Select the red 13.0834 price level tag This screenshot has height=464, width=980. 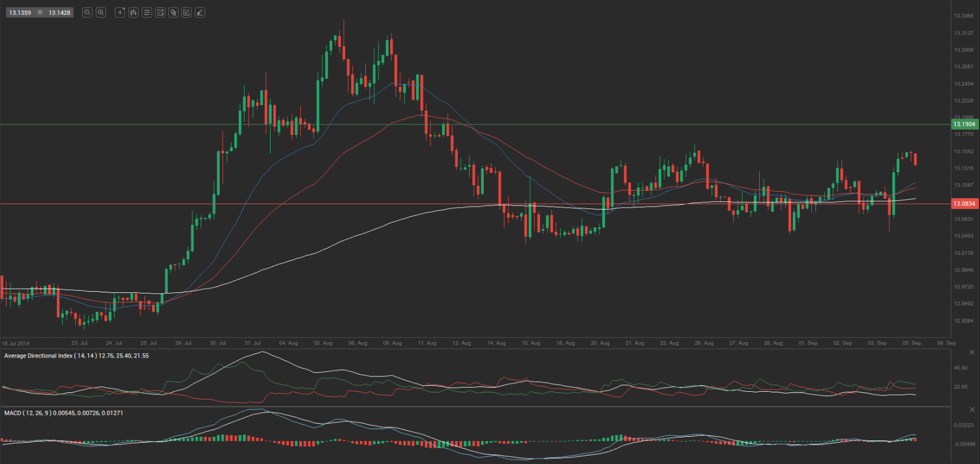coord(964,204)
